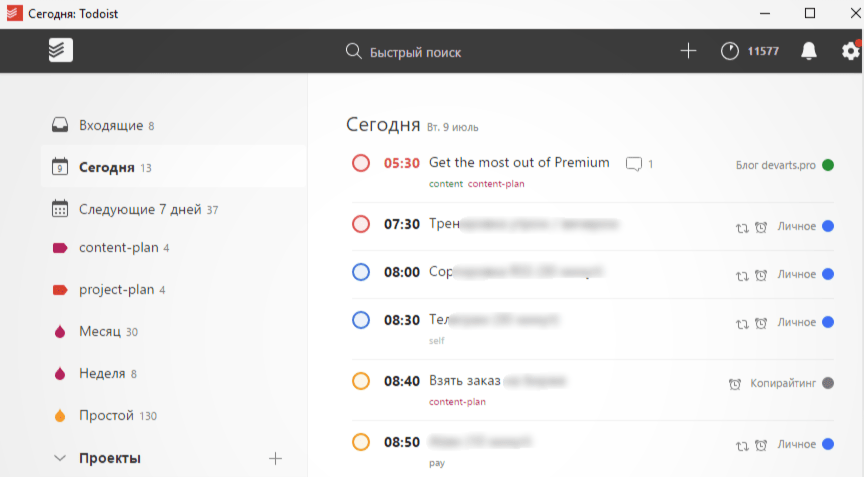Open the content-plan label filter

118,247
